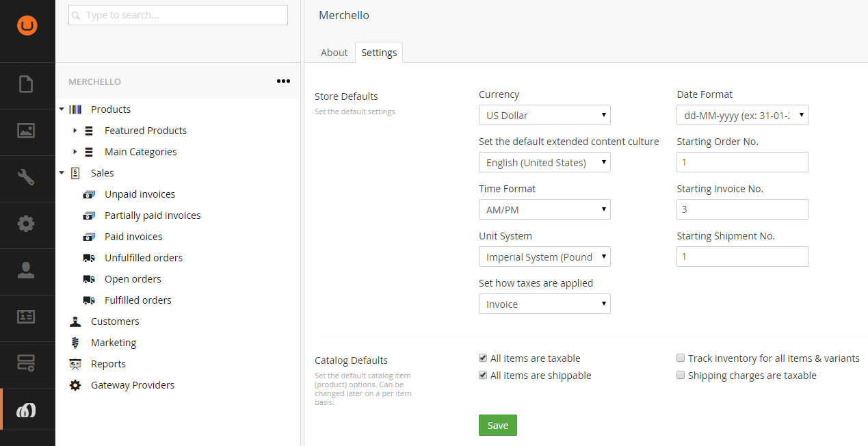Screen dimensions: 868x446
Task: Open the Content section document icon
Action: click(26, 85)
